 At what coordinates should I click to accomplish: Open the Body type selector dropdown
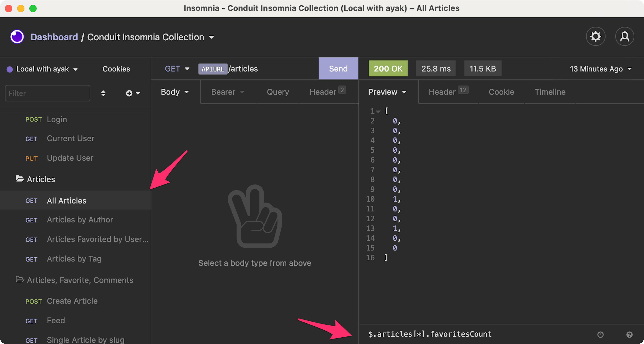(175, 92)
